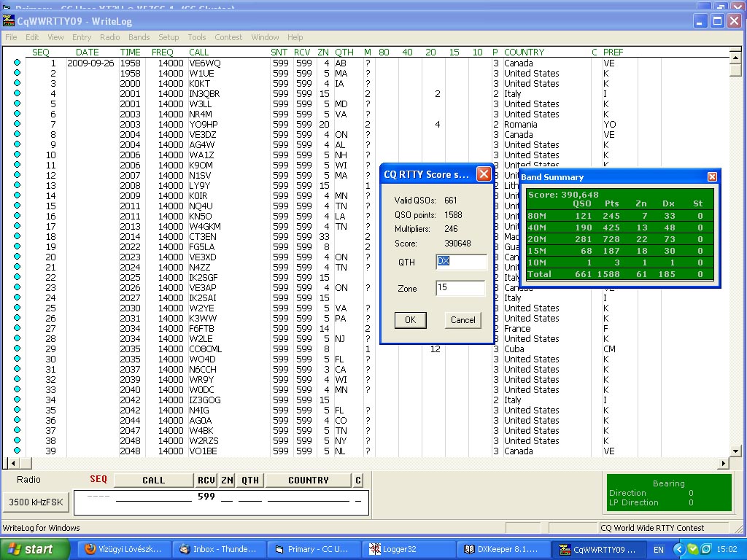Open the File menu

pyautogui.click(x=11, y=37)
